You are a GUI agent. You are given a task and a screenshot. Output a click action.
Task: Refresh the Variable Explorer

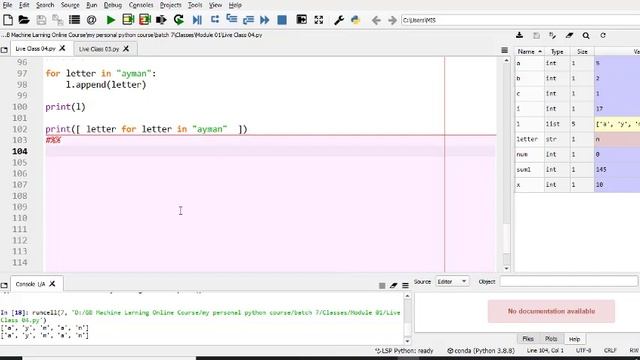click(603, 36)
